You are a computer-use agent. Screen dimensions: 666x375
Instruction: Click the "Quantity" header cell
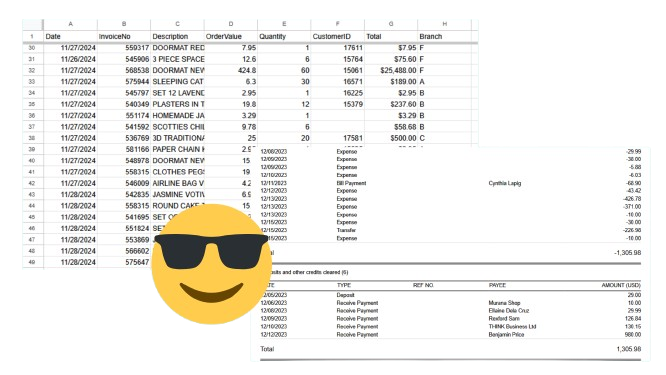[x=284, y=37]
